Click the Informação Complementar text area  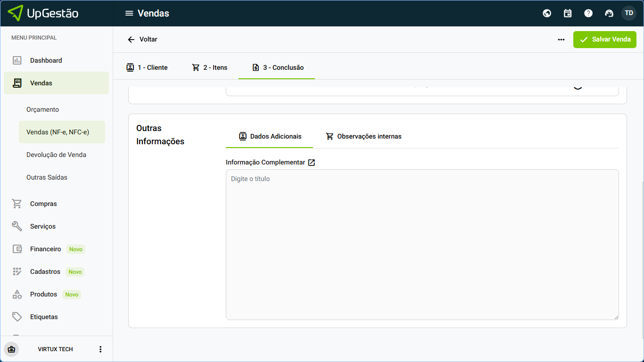[422, 244]
